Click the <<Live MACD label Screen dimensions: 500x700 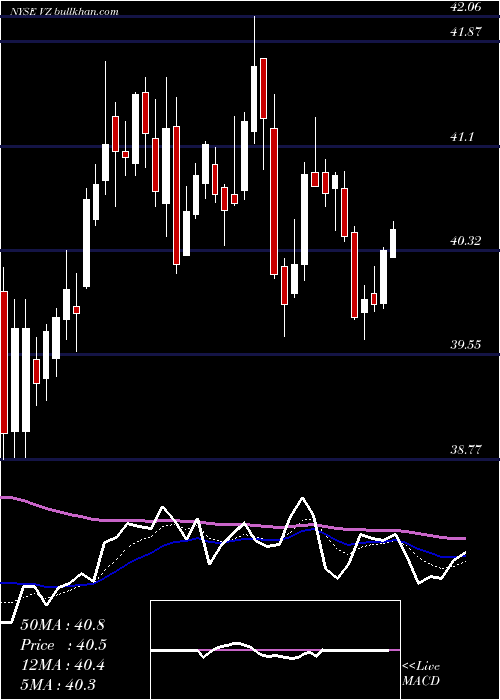[x=421, y=674]
